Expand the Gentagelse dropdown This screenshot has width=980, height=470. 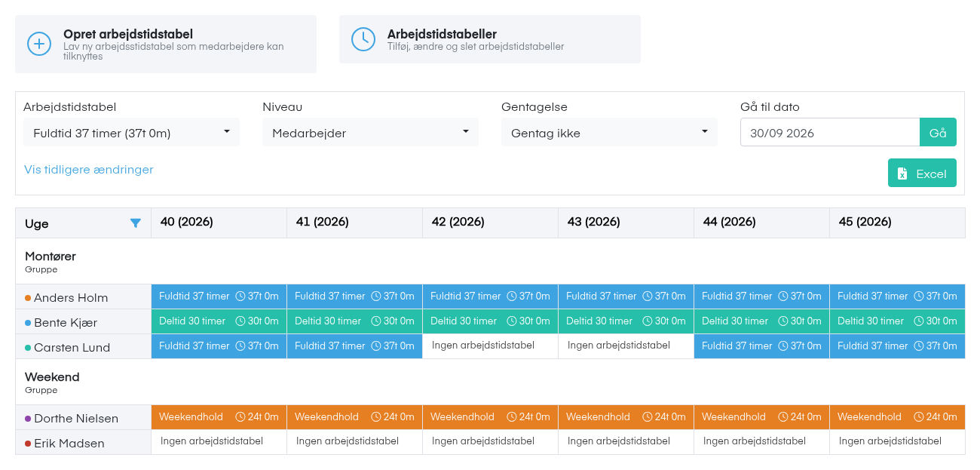tap(609, 133)
